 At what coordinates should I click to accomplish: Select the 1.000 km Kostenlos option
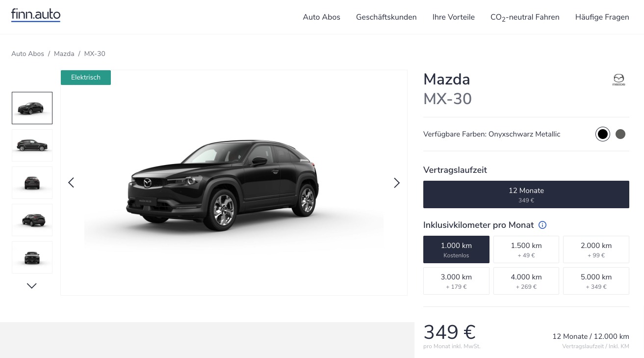(456, 249)
